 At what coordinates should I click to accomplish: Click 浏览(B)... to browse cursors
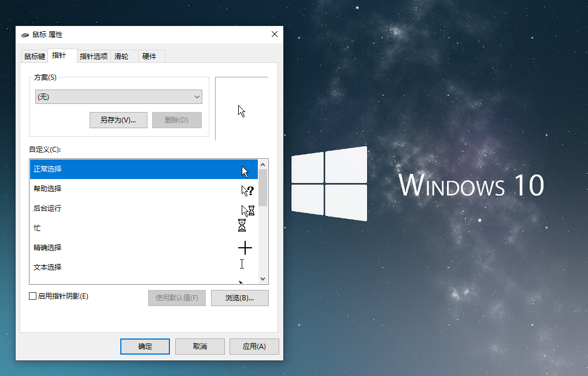click(x=239, y=298)
